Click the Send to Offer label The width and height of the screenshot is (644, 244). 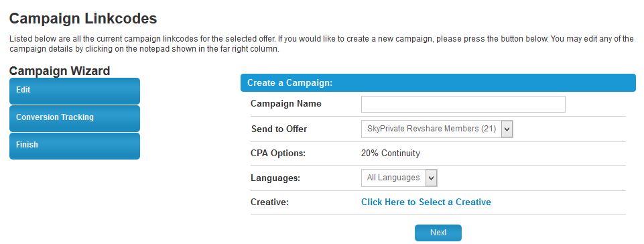coord(279,129)
